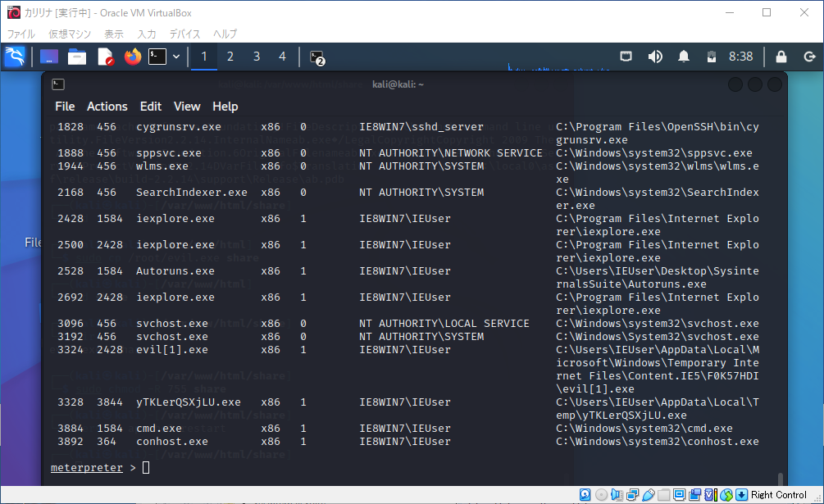Switch to workspace 2
The image size is (824, 504).
(230, 57)
